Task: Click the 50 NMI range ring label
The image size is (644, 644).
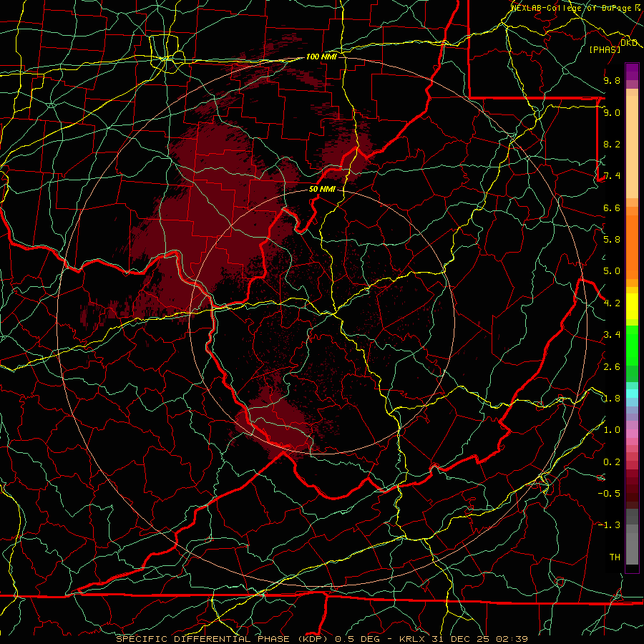Action: [x=322, y=190]
